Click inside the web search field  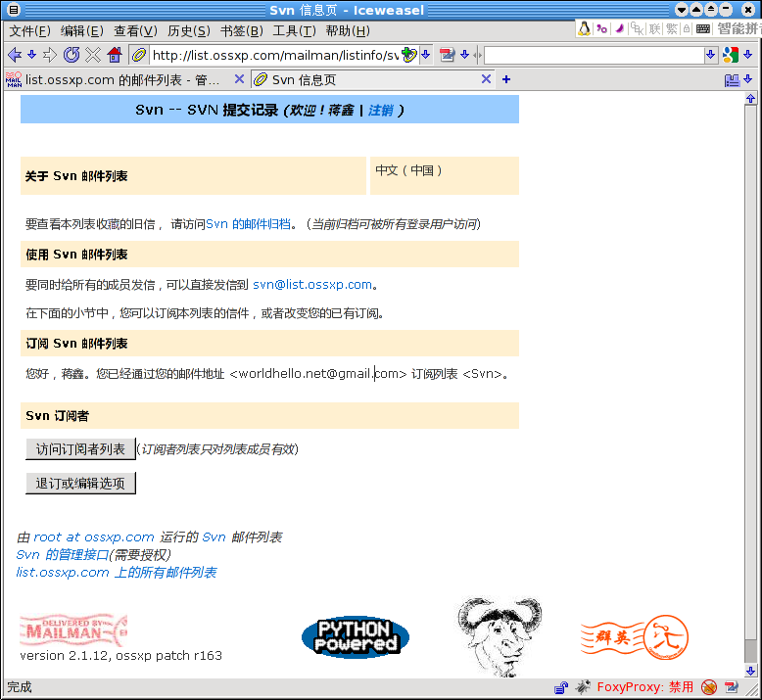(595, 55)
